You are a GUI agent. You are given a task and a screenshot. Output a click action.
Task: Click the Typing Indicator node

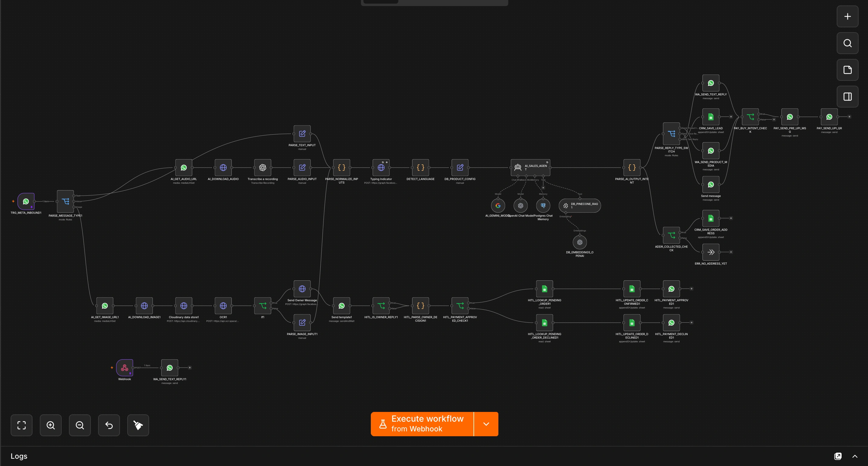[381, 167]
